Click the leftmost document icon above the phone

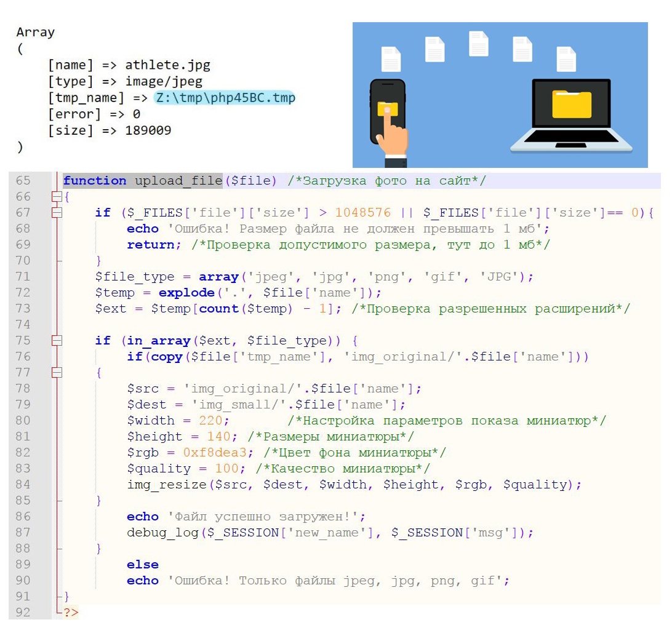(x=391, y=59)
